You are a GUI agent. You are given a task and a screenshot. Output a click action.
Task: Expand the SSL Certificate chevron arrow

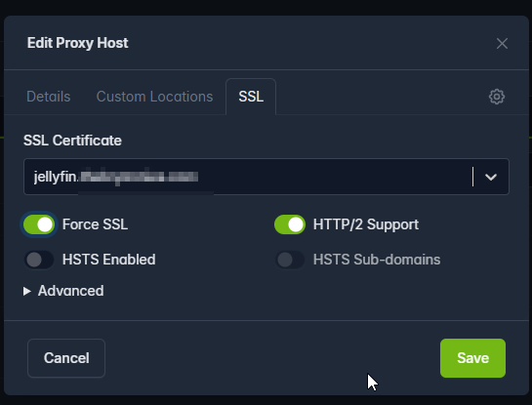click(491, 177)
